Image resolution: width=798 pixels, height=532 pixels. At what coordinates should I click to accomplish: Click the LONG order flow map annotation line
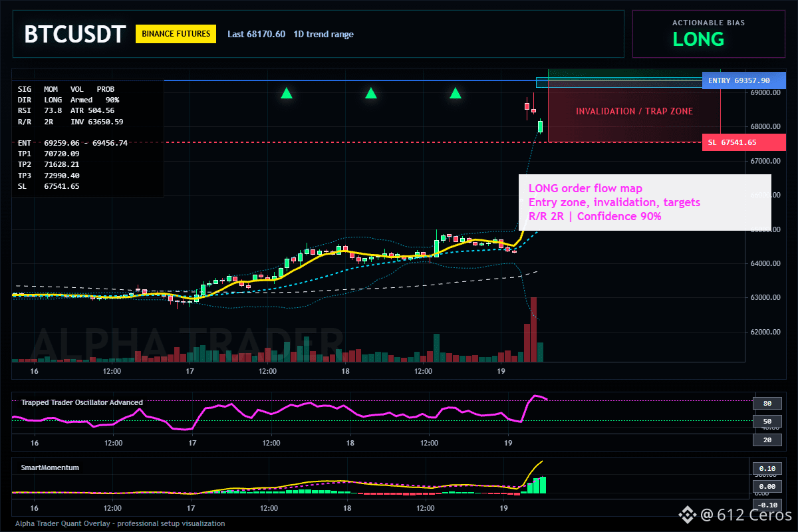[x=585, y=188]
